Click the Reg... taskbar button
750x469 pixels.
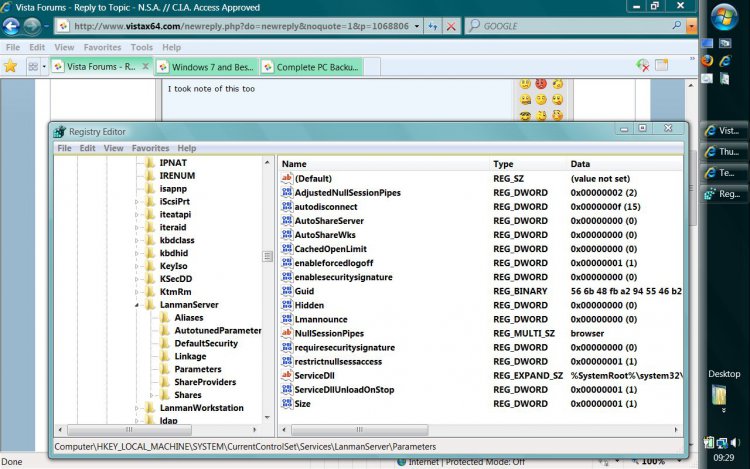(x=723, y=194)
